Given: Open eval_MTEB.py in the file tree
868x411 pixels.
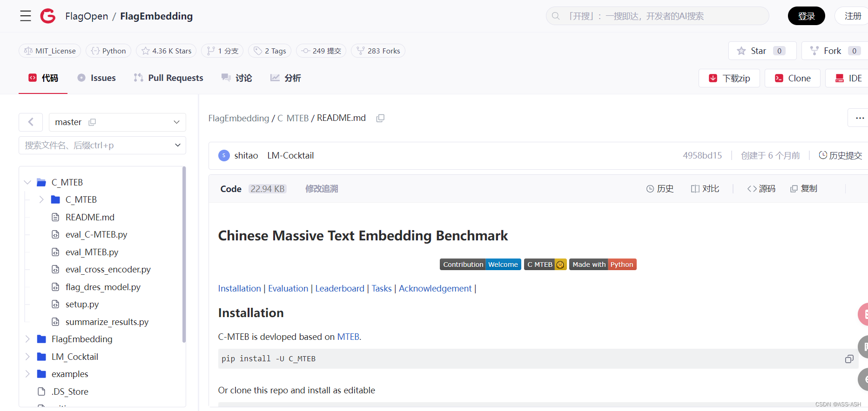Looking at the screenshot, I should [92, 252].
